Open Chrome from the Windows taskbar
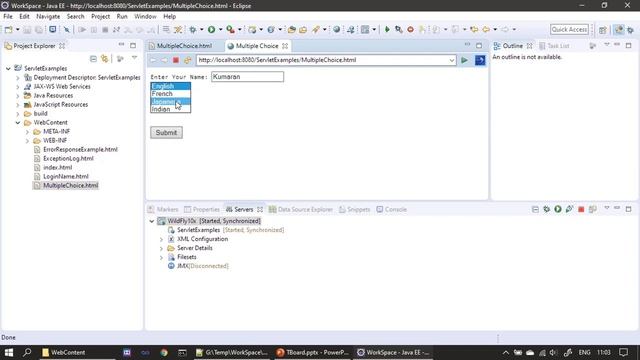The height and width of the screenshot is (360, 640). click(164, 352)
